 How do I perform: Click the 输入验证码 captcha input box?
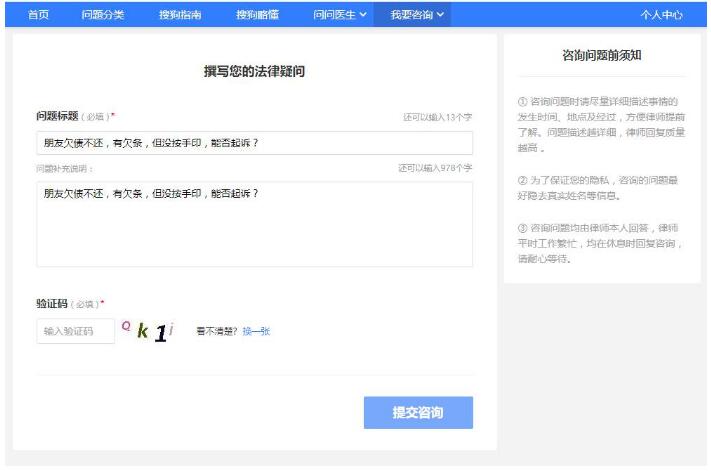click(x=75, y=331)
